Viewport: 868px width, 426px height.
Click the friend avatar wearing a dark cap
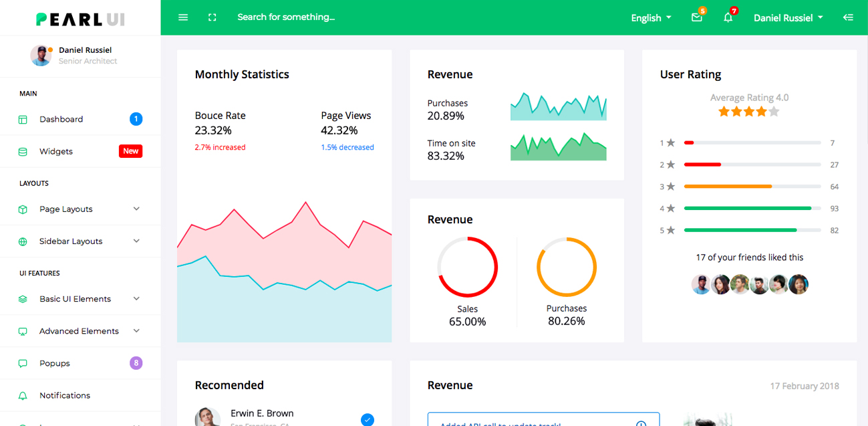pyautogui.click(x=701, y=284)
